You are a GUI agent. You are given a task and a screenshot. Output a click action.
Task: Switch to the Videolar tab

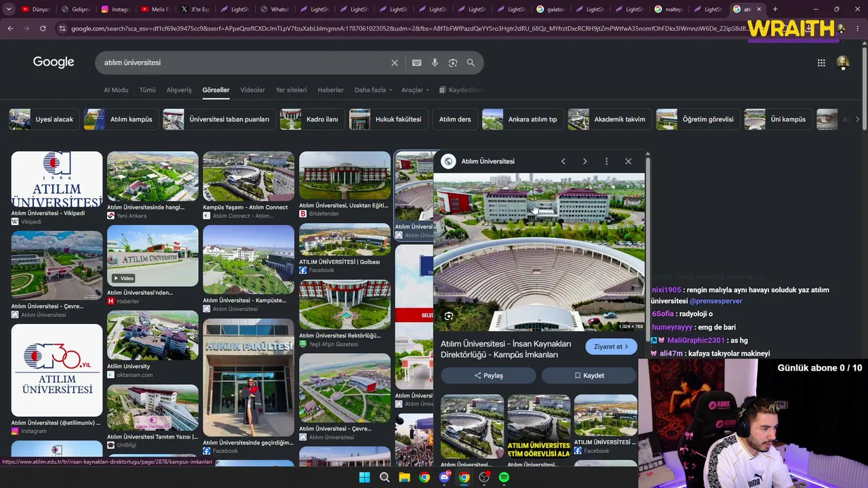pos(252,90)
